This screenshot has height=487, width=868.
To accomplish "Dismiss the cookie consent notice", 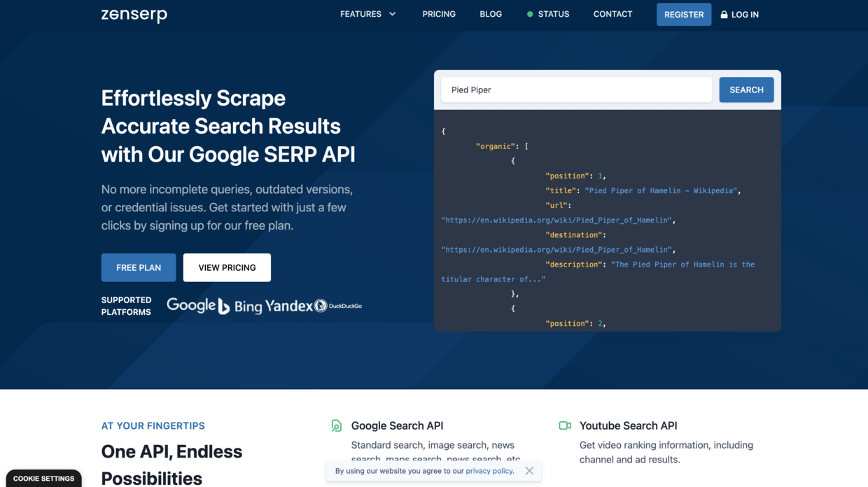I will tap(529, 470).
